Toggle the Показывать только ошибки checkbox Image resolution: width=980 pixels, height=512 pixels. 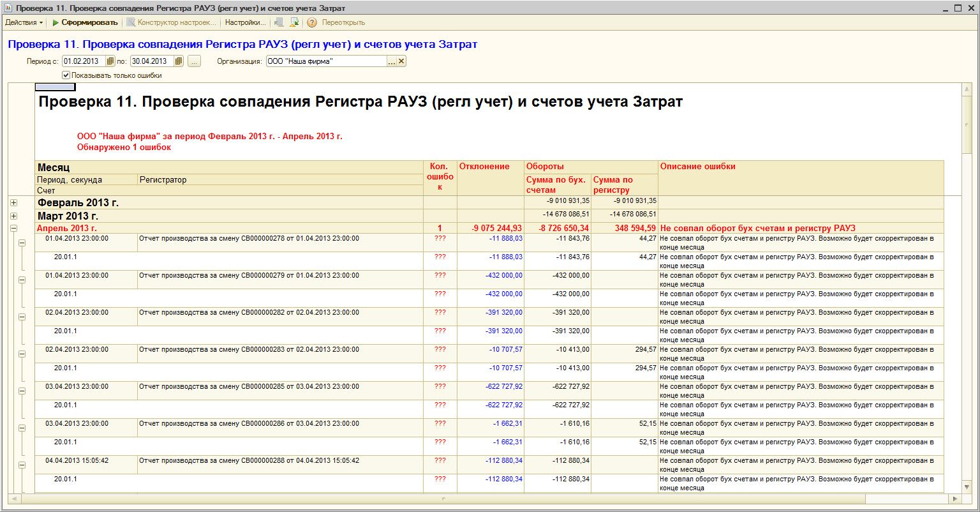pos(66,75)
